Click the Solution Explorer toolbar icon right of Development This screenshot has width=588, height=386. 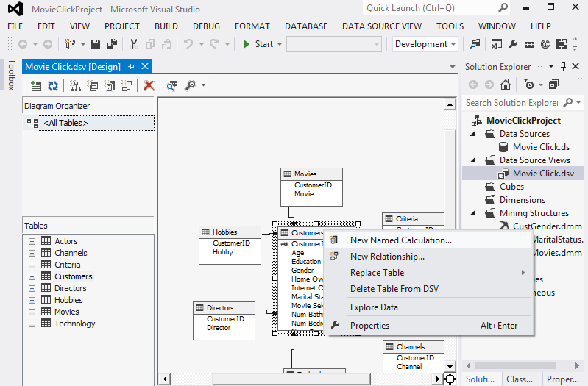pos(475,44)
